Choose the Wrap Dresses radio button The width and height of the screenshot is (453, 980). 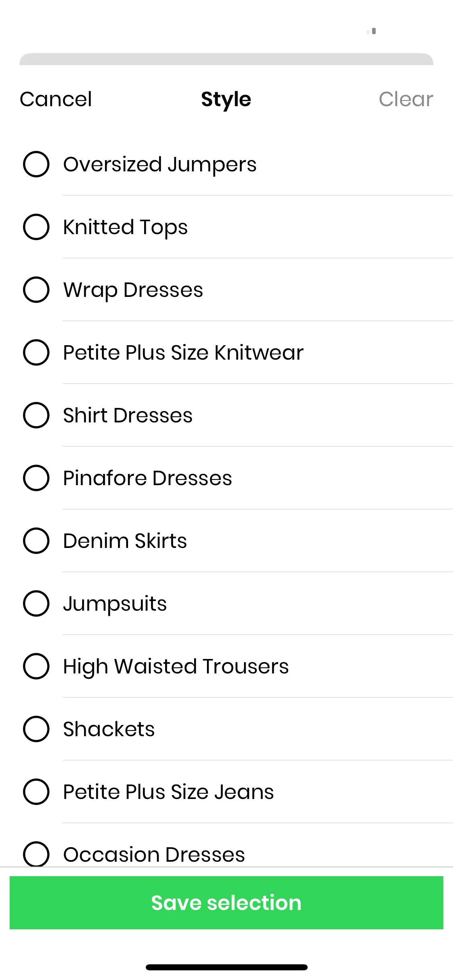pos(36,290)
